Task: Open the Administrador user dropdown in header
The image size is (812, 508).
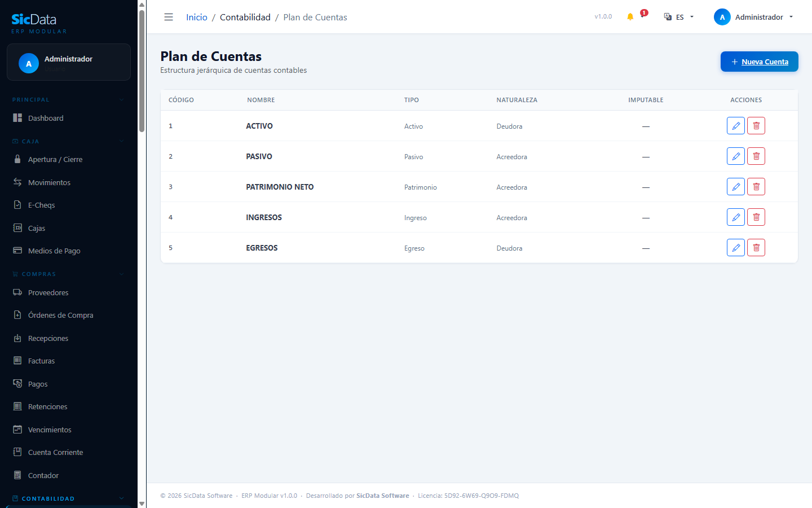Action: [754, 17]
